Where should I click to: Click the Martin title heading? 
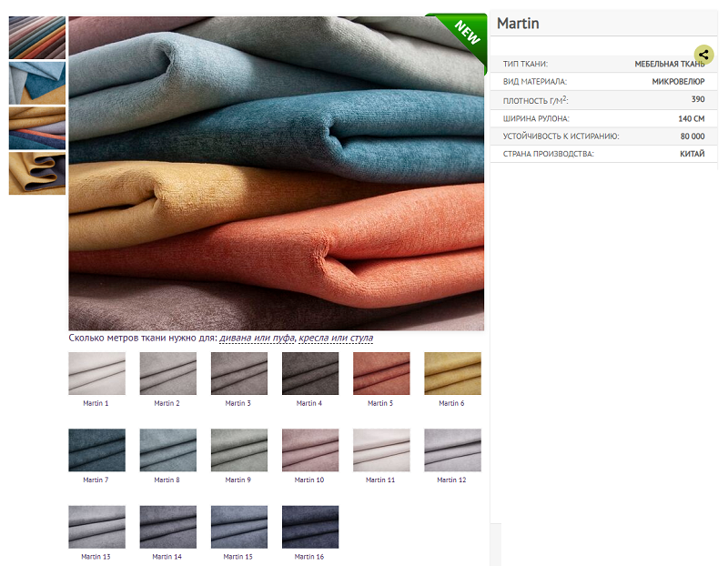(518, 24)
